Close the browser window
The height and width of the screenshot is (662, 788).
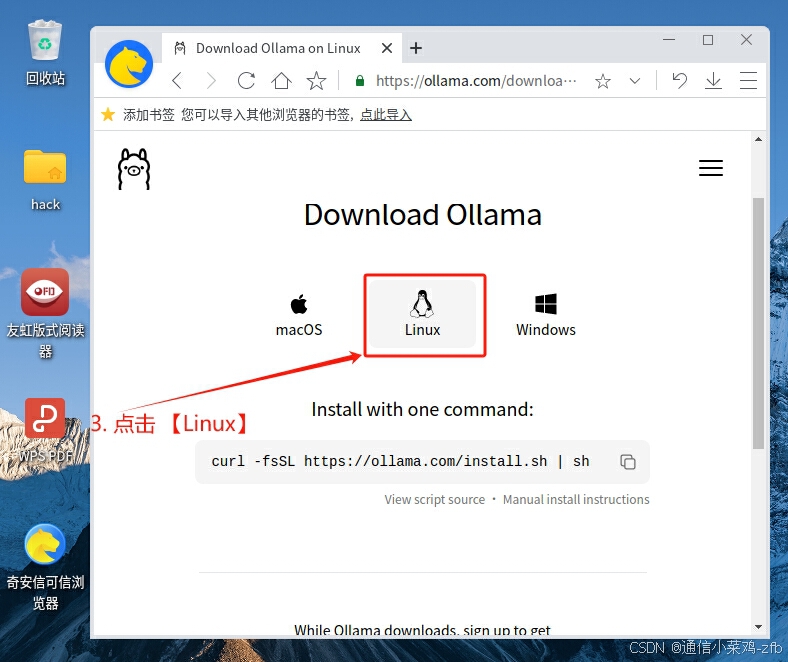click(746, 40)
